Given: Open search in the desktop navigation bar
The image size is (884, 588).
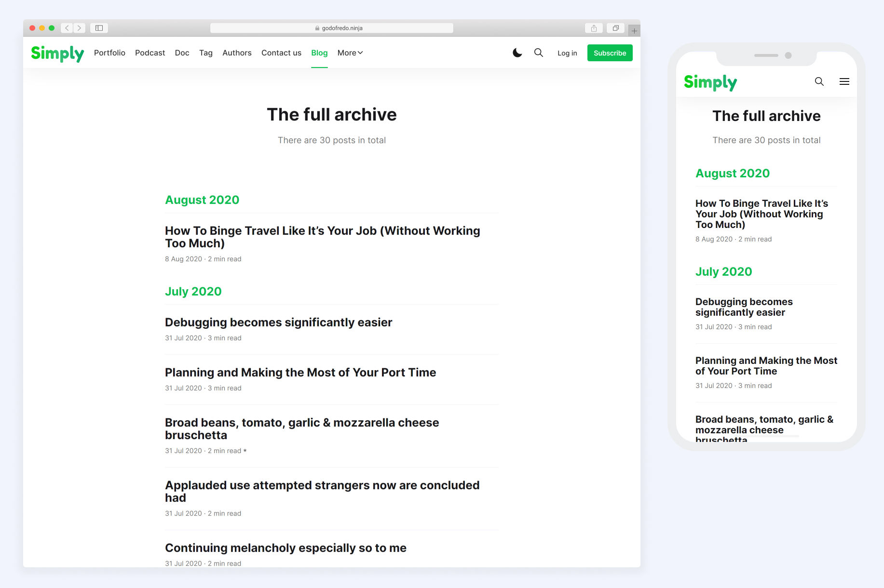Looking at the screenshot, I should (x=539, y=53).
